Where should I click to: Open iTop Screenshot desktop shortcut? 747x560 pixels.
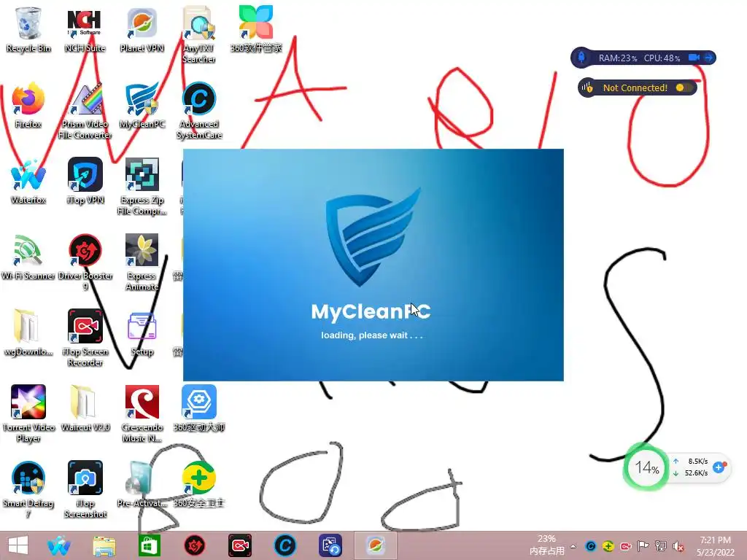click(85, 489)
